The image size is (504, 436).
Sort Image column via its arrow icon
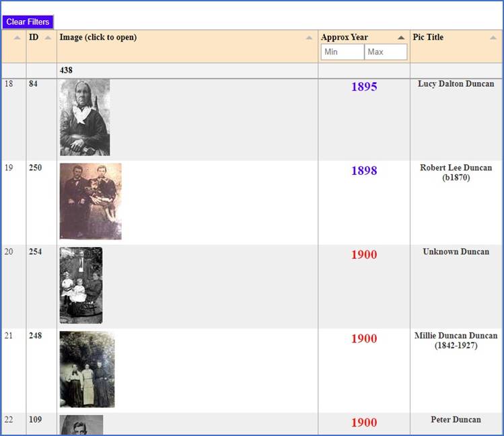309,38
